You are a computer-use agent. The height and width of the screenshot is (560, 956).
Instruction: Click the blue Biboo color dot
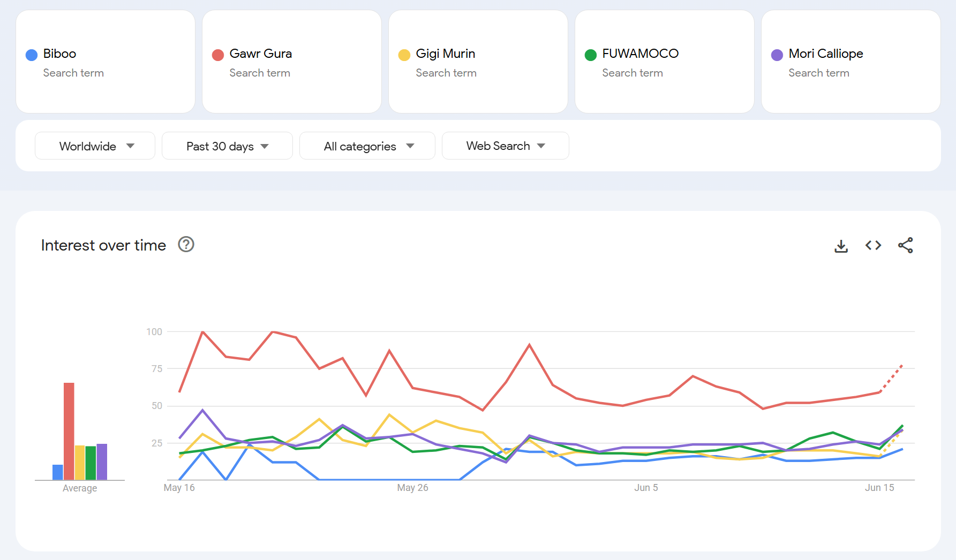pos(32,55)
